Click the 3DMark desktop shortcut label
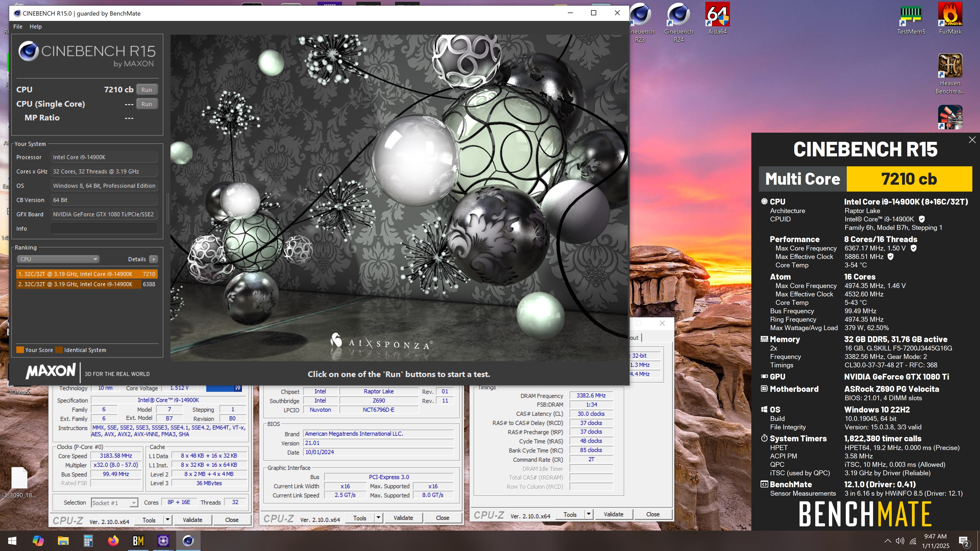 pyautogui.click(x=19, y=392)
